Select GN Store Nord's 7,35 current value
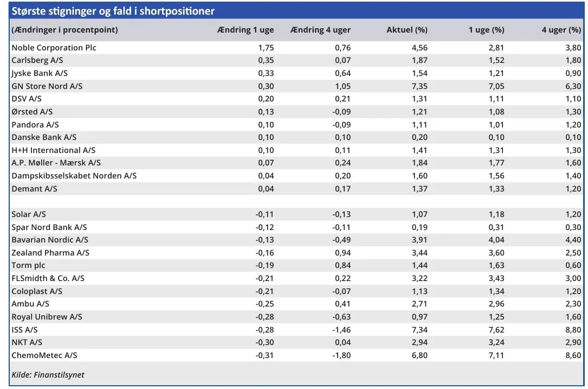The height and width of the screenshot is (389, 588). [419, 86]
